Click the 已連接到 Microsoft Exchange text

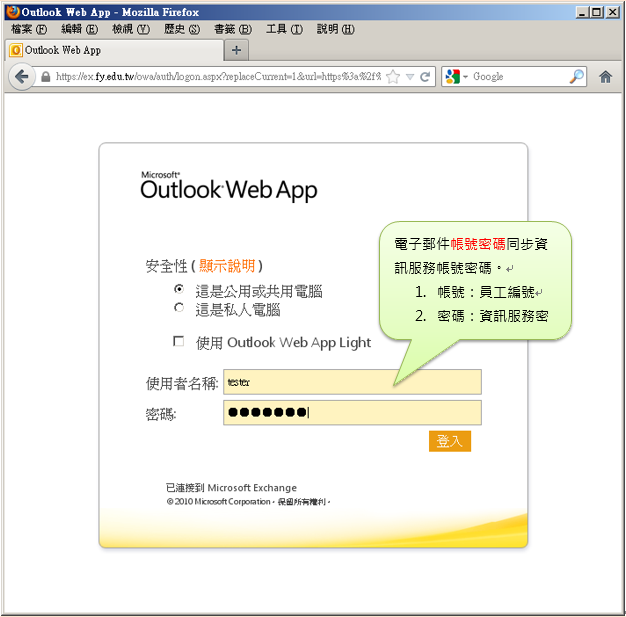[231, 488]
